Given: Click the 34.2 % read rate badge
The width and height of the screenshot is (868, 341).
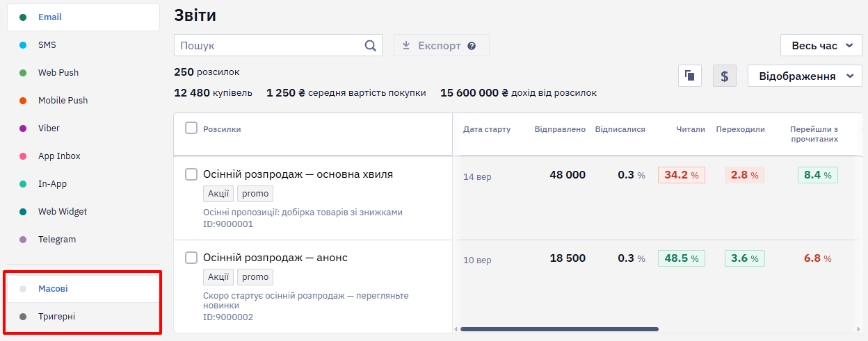Looking at the screenshot, I should tap(682, 175).
